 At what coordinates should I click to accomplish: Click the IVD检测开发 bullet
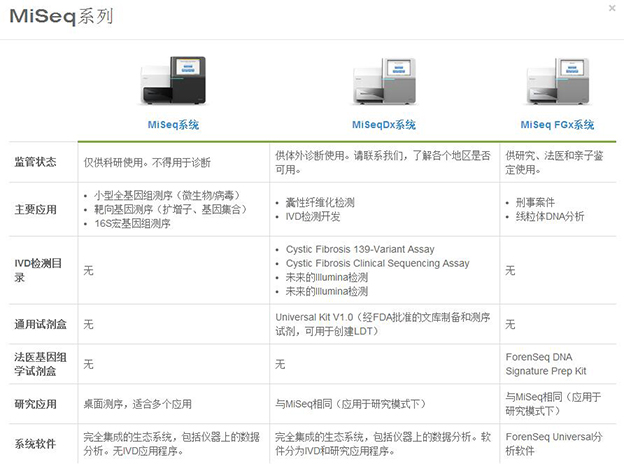313,216
